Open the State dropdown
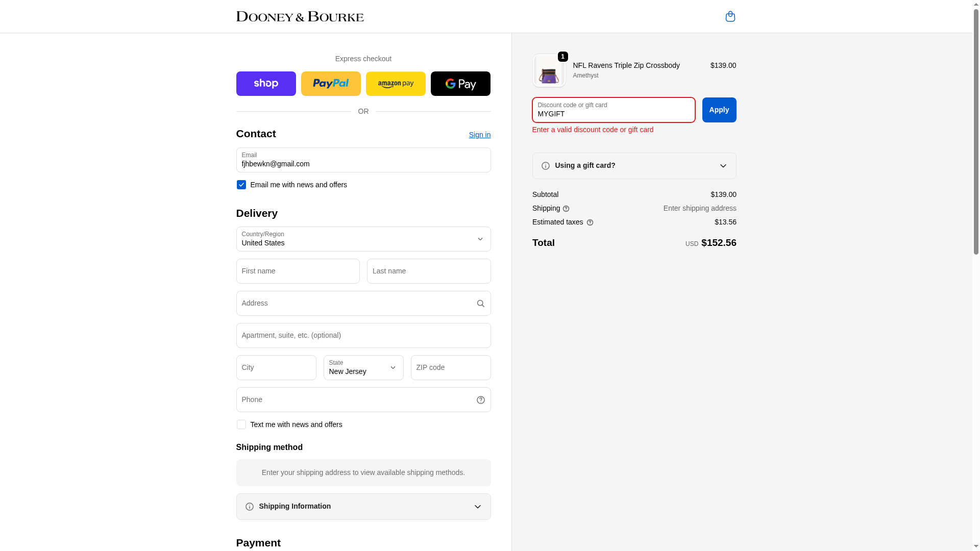980x551 pixels. pos(363,368)
